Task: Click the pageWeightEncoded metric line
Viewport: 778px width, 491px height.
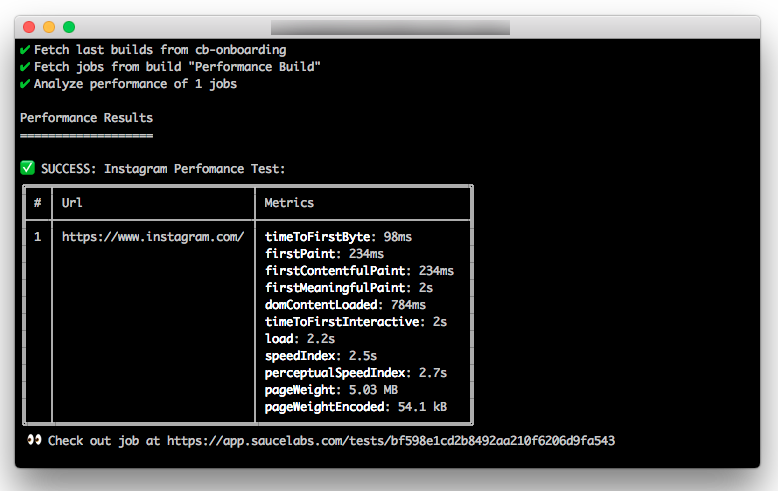Action: tap(355, 407)
